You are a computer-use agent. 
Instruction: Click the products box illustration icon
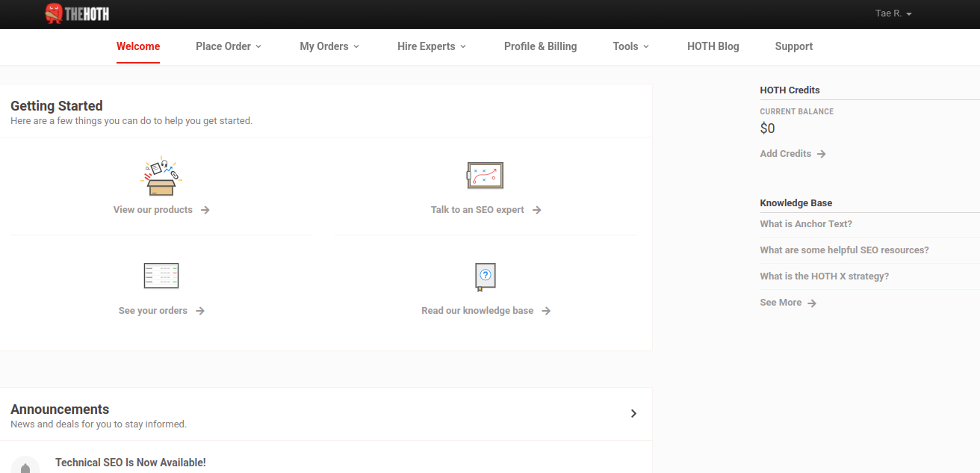point(161,178)
